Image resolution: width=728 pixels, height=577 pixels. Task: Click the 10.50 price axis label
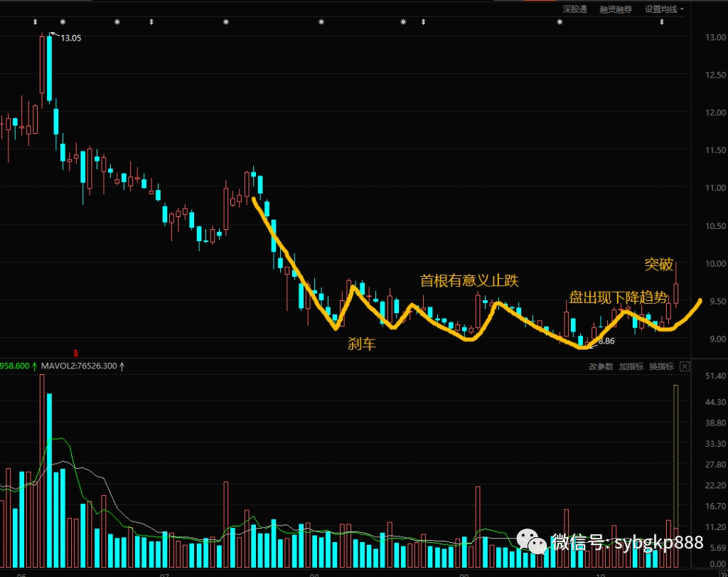click(x=715, y=226)
